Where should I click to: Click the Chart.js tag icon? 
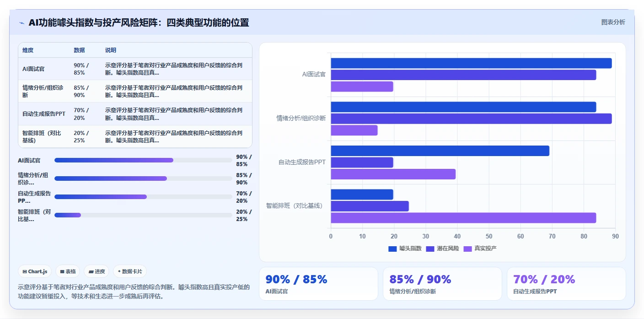click(x=25, y=271)
